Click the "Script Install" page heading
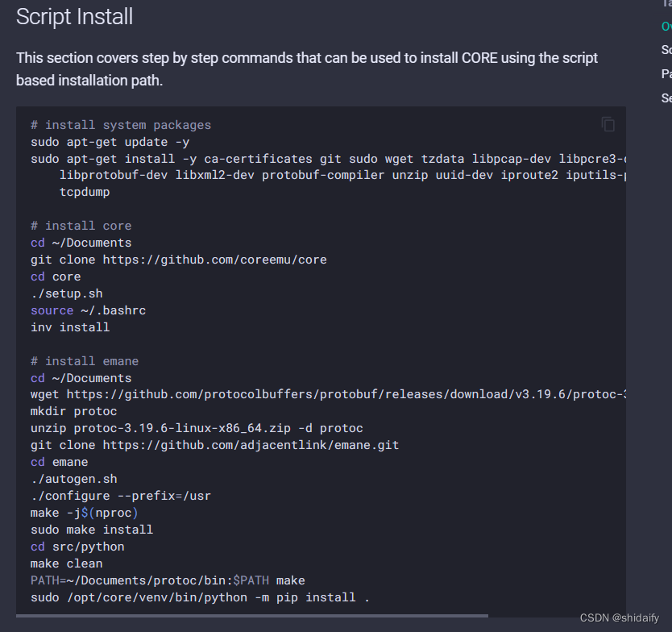672x632 pixels. click(x=74, y=16)
